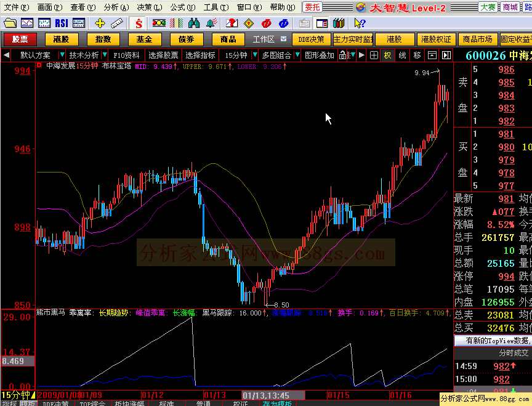Viewport: 532px width, 406px height.
Task: Toggle the side panel collapse icon
Action: tap(446, 55)
